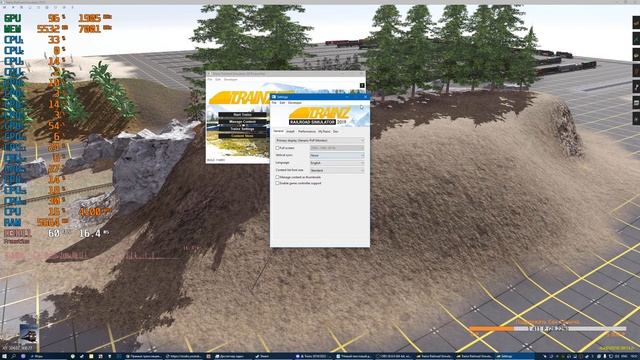Open Developer menu in the launcher window
This screenshot has height=360, width=640.
coord(231,80)
